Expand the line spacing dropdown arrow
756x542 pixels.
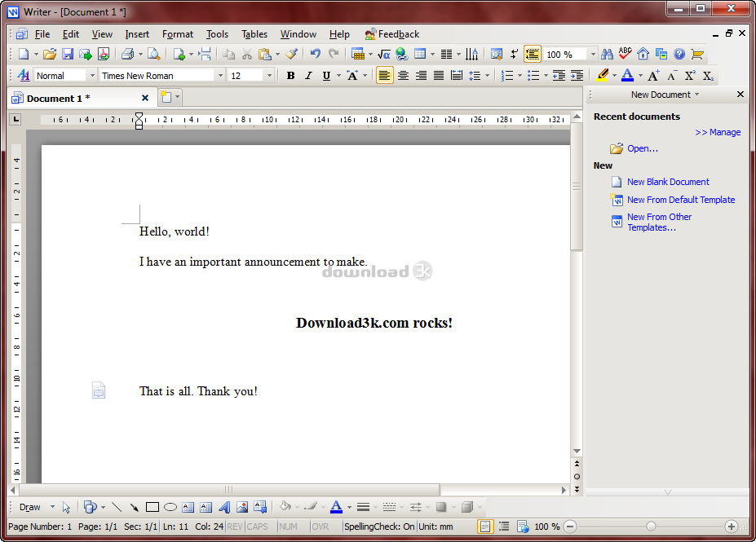[x=488, y=76]
